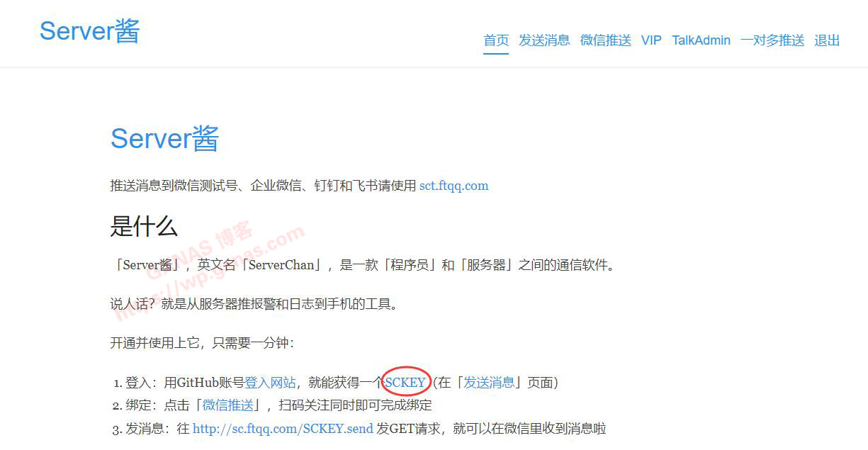Log out using the 退出 link

[x=827, y=40]
